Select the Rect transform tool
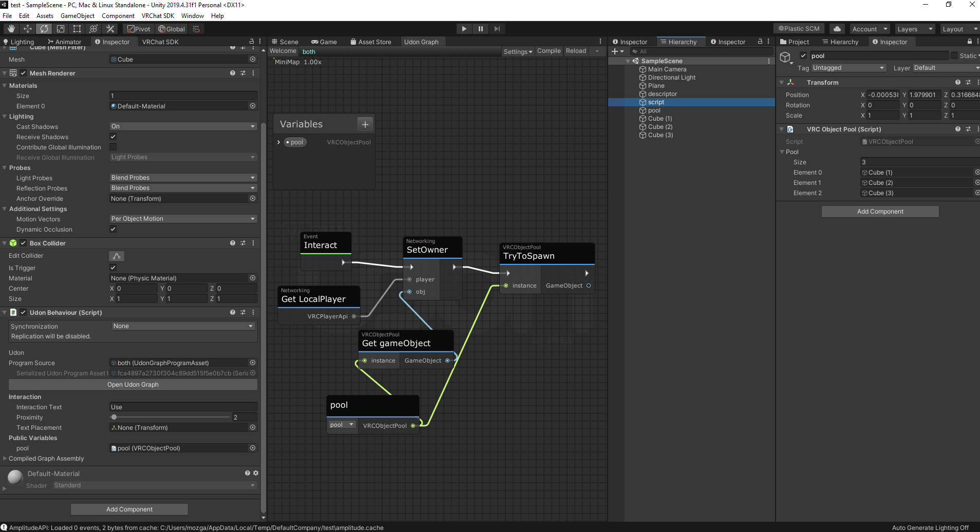The image size is (980, 532). click(77, 29)
